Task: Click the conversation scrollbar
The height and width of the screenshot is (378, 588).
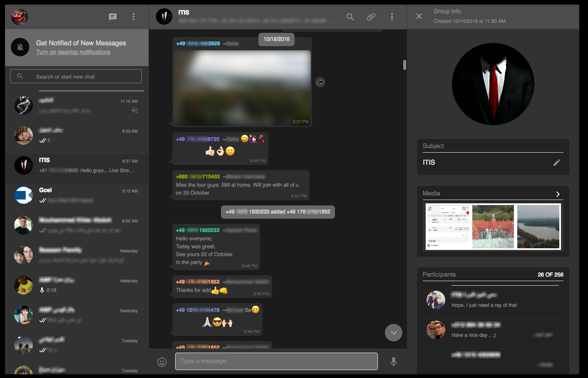Action: [x=404, y=65]
